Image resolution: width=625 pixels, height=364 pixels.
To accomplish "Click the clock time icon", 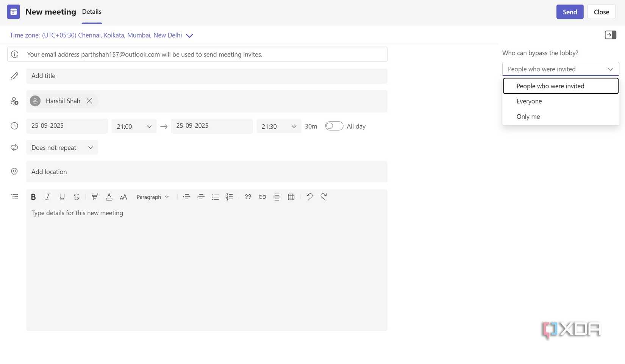I will pyautogui.click(x=14, y=126).
